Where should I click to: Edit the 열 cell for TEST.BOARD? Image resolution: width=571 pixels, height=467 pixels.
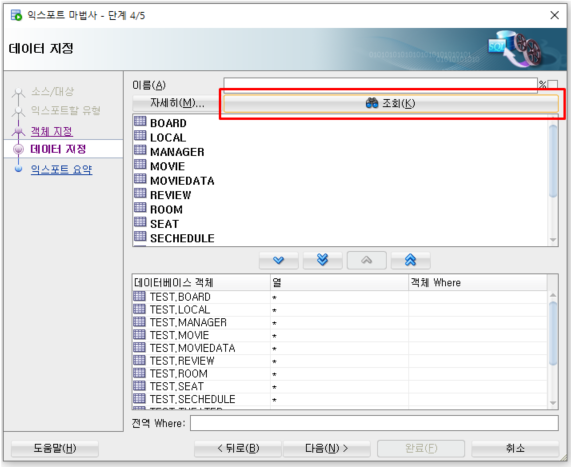click(x=339, y=297)
